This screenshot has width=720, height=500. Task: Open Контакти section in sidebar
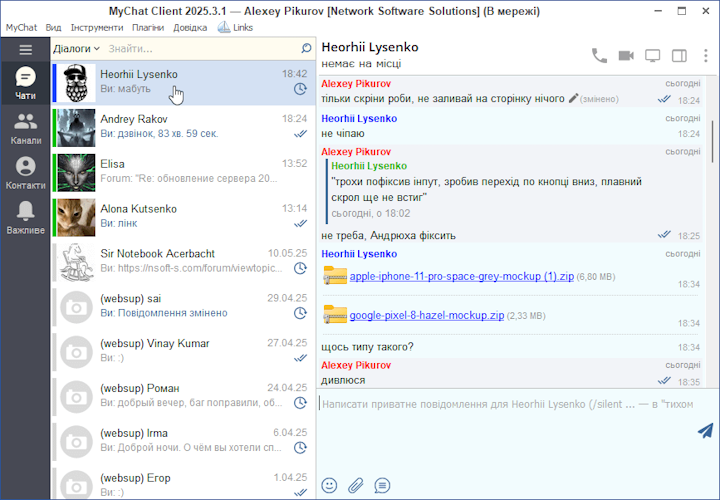25,173
